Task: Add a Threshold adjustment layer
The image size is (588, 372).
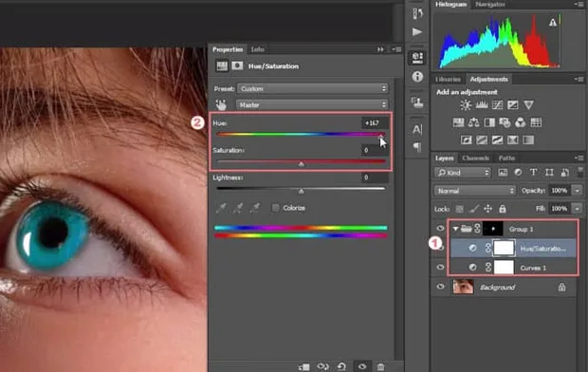Action: [497, 140]
